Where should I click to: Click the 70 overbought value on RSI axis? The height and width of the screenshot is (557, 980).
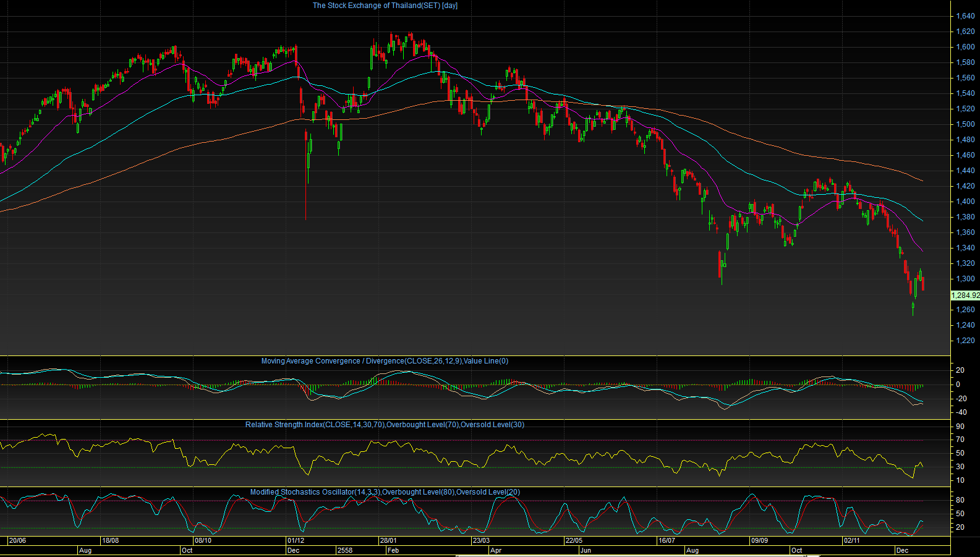point(960,440)
